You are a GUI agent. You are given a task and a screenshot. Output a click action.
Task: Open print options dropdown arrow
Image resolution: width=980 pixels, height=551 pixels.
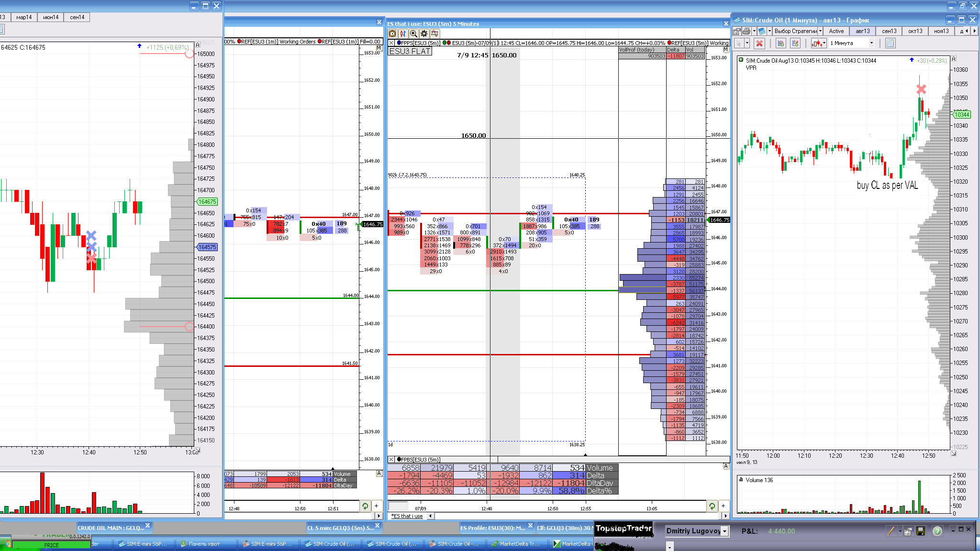click(x=754, y=31)
